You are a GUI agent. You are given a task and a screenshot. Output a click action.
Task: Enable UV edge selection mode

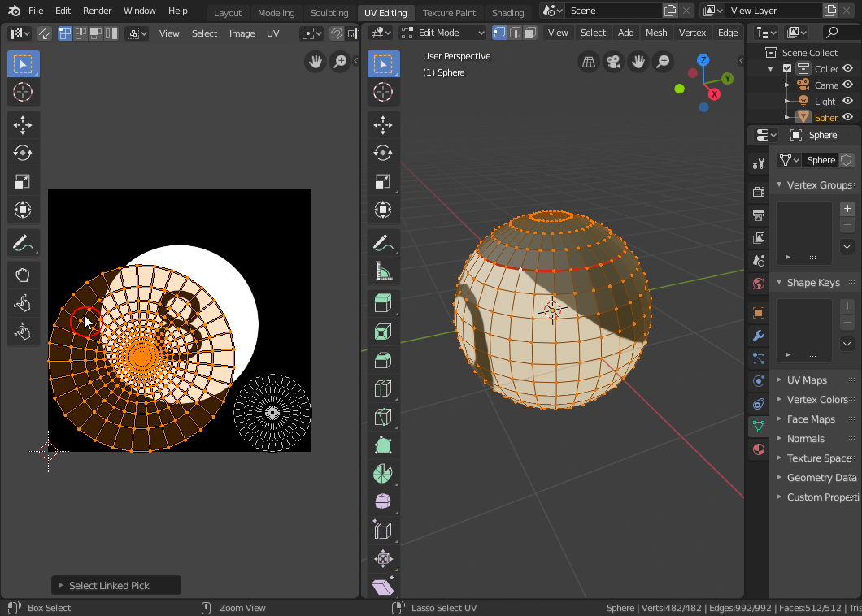[x=81, y=33]
